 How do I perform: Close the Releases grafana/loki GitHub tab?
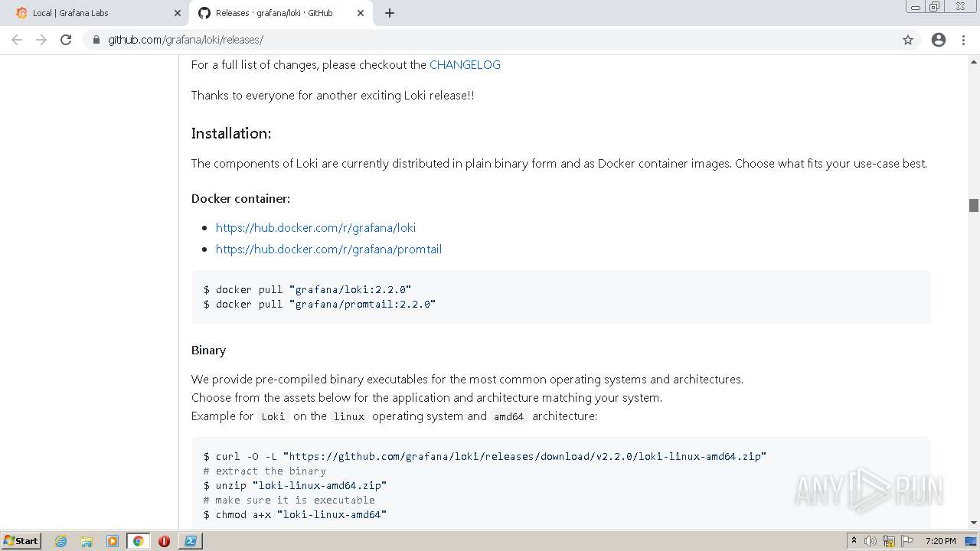click(361, 13)
